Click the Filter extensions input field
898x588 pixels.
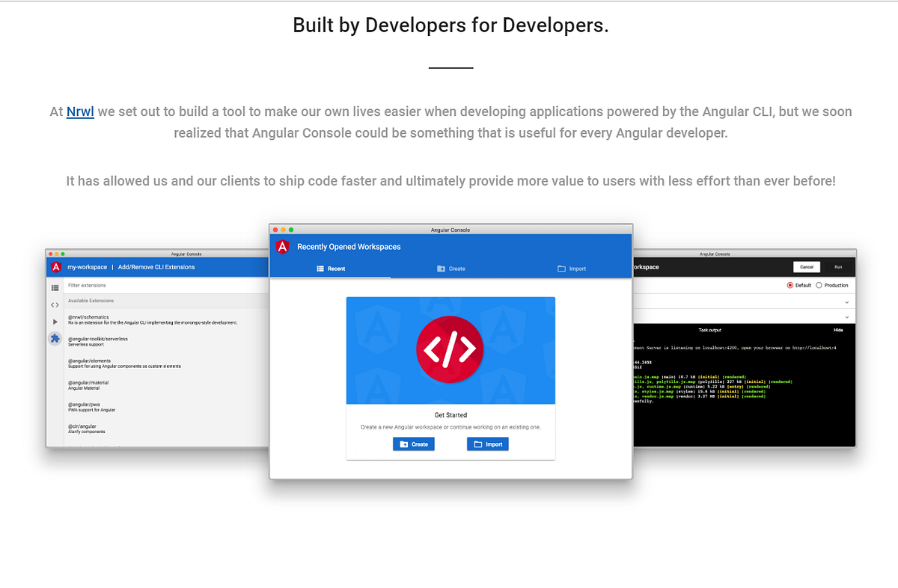(167, 285)
